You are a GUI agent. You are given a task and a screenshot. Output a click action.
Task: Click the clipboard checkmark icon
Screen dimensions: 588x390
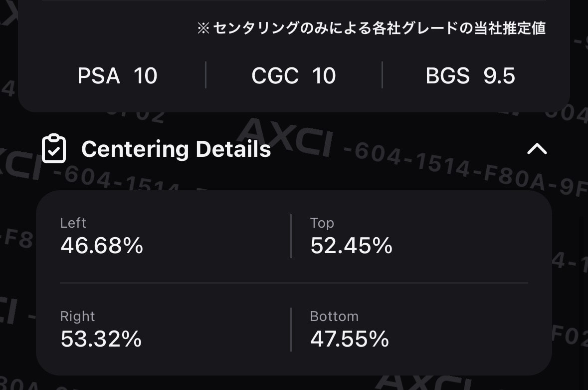point(54,149)
